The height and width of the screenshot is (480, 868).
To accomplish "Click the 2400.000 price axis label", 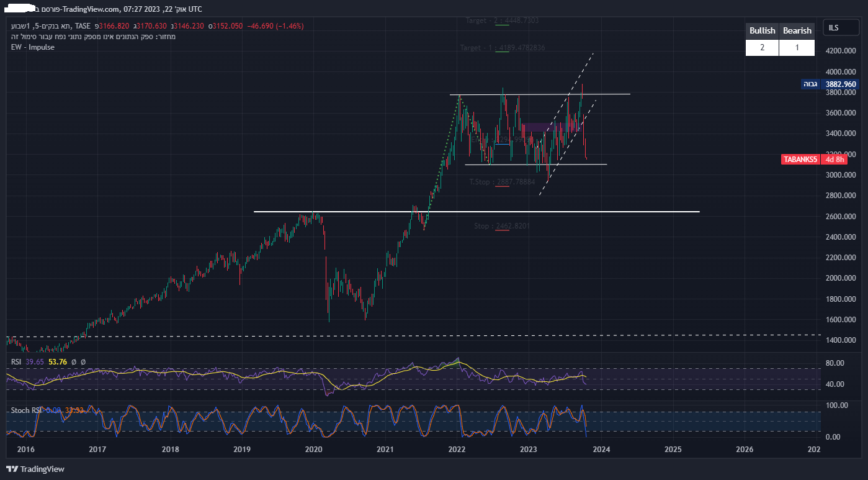I will (842, 237).
